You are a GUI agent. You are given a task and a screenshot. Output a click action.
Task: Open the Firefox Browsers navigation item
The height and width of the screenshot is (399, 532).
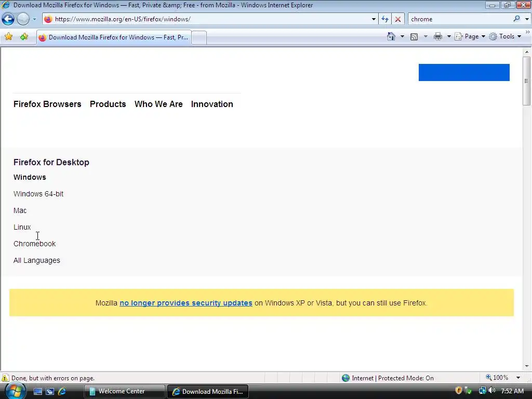[x=47, y=104]
